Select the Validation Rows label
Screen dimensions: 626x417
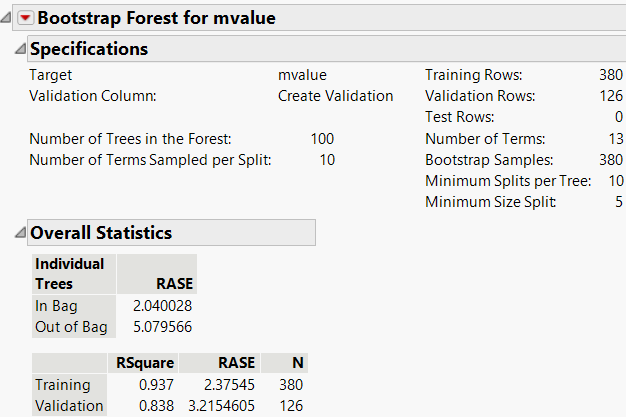[x=480, y=96]
